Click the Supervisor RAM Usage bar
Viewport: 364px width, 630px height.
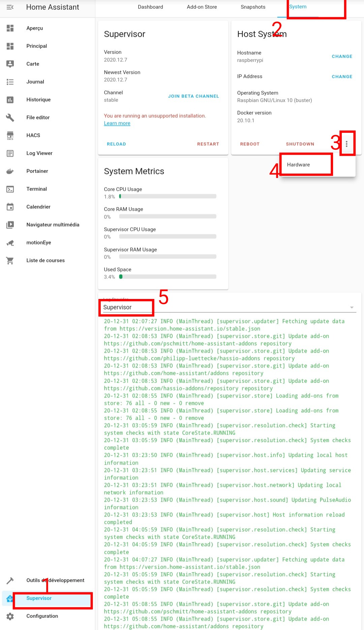tap(168, 257)
